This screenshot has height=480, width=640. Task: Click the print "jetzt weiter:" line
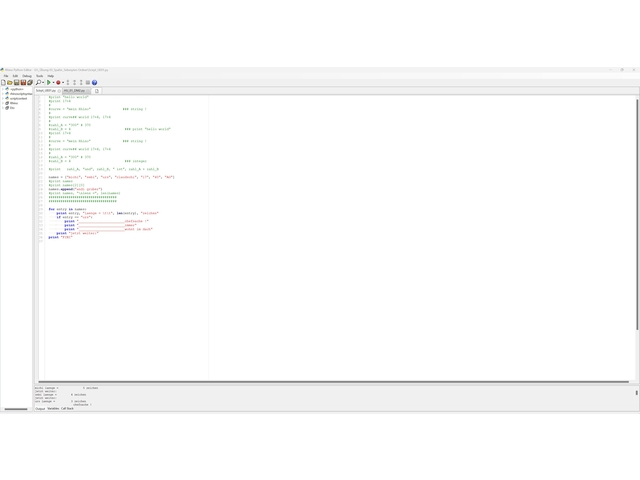(x=78, y=233)
